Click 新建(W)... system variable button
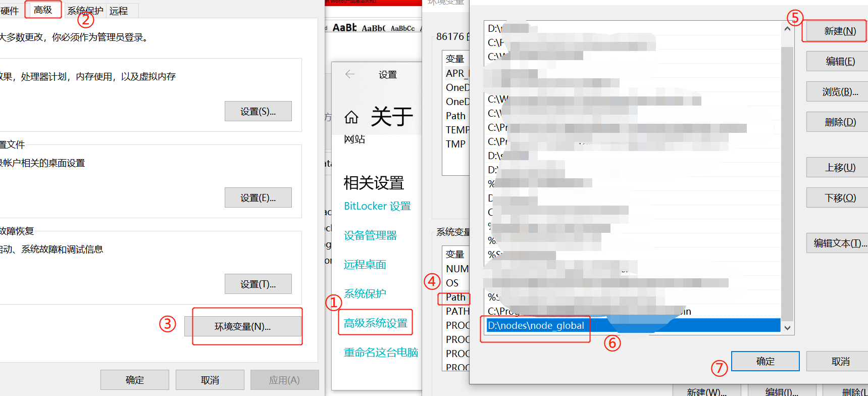Screen dimensions: 868x396 [x=707, y=391]
